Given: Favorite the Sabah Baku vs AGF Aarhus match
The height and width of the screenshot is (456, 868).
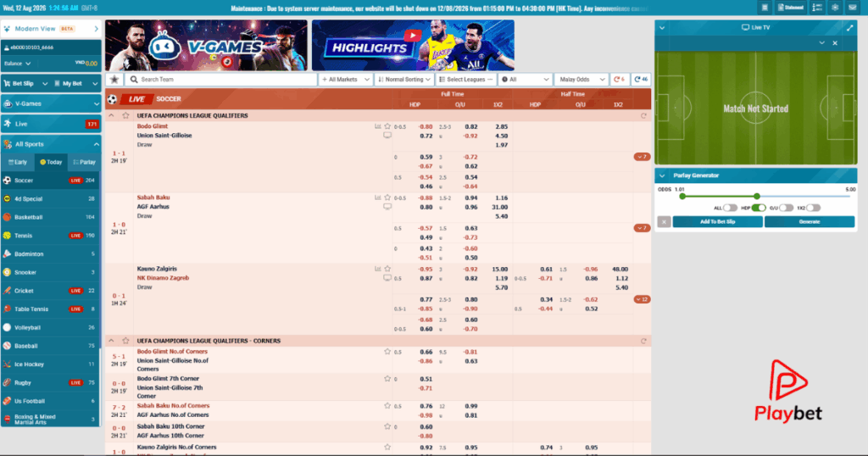Looking at the screenshot, I should pyautogui.click(x=387, y=197).
